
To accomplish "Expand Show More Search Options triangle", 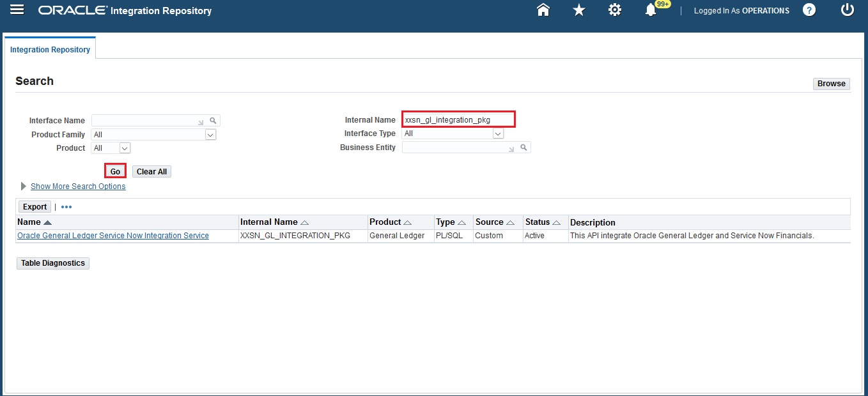I will tap(24, 187).
